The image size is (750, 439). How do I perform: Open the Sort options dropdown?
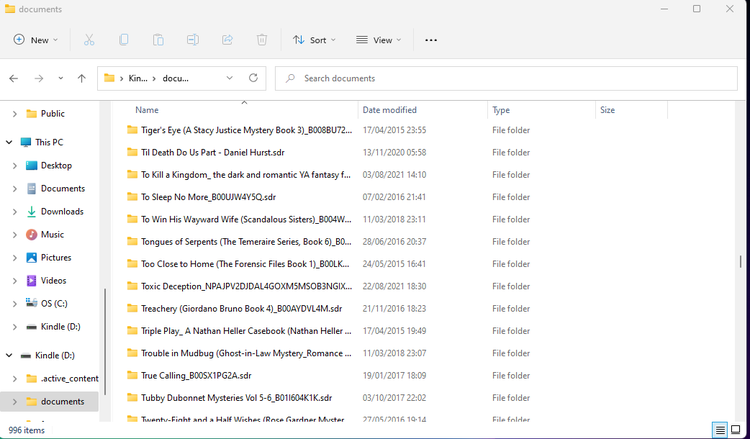313,40
